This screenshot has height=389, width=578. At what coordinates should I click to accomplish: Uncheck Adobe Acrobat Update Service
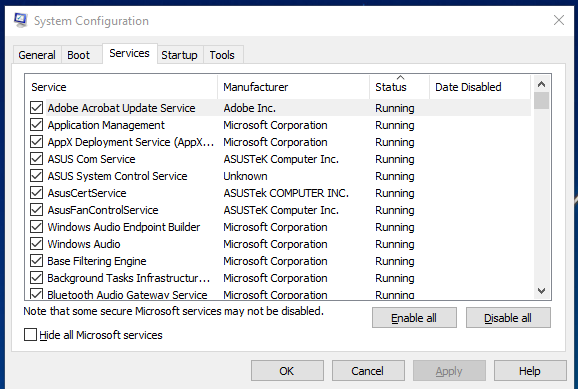pyautogui.click(x=36, y=108)
